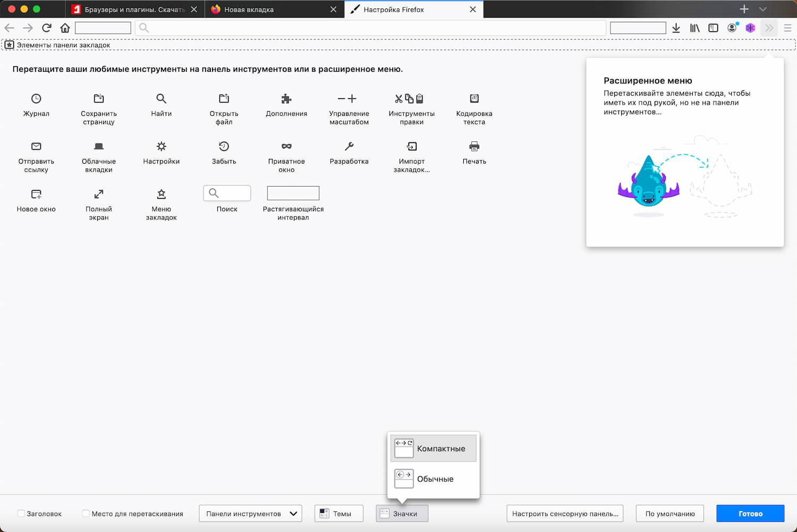This screenshot has width=797, height=532.
Task: Click the URL address bar
Action: pyautogui.click(x=370, y=28)
